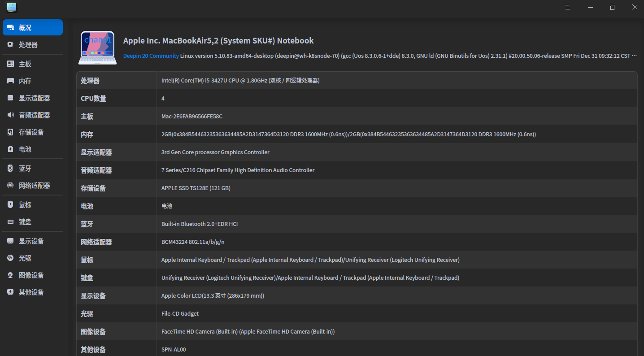Viewport: 644px width, 356px height.
Task: Select the SPN-AL00 other device value
Action: click(174, 350)
